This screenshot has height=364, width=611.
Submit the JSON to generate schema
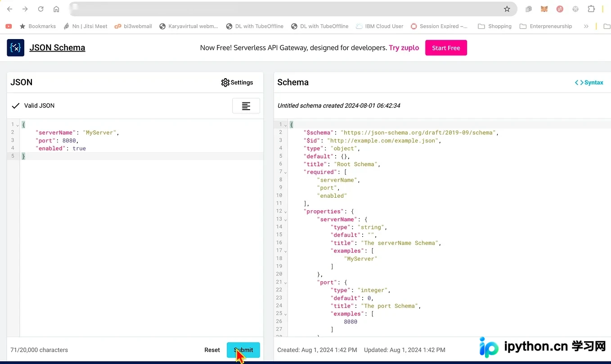[x=243, y=350]
